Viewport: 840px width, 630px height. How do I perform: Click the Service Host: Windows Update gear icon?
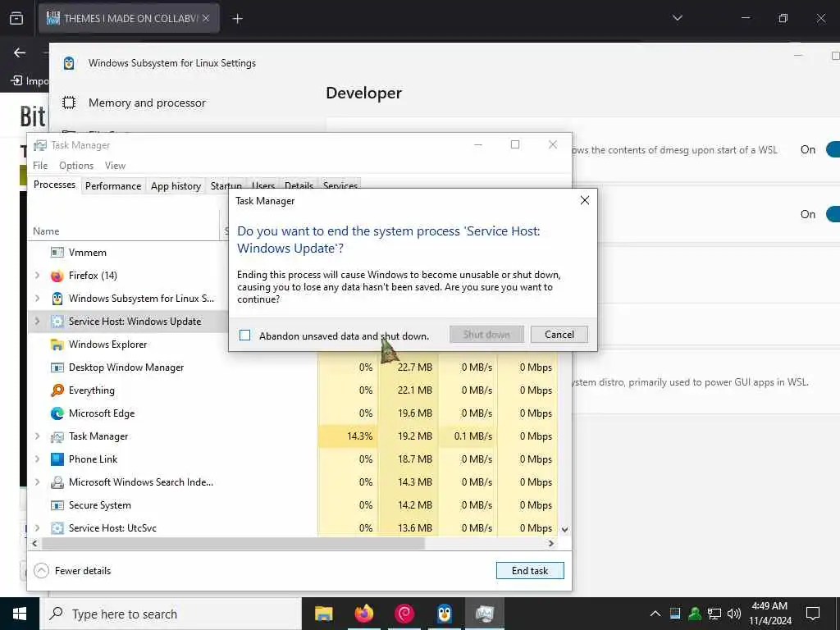pyautogui.click(x=57, y=322)
